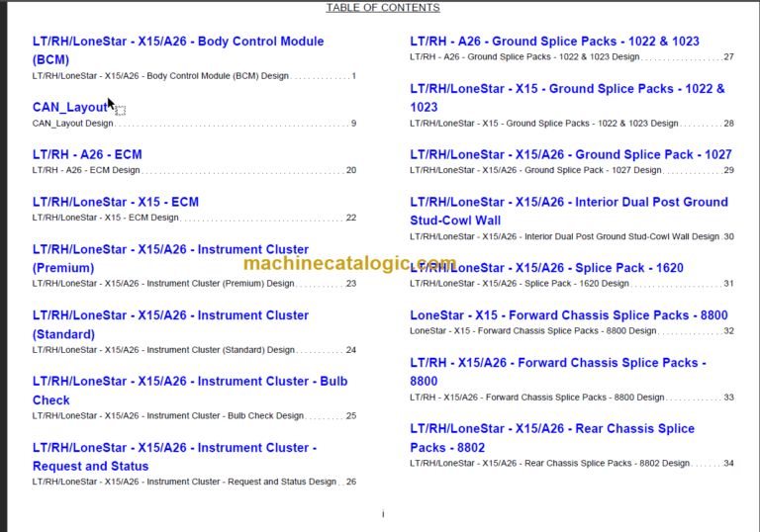760x532 pixels.
Task: Open Instrument Cluster - Request and Status heading
Action: point(174,457)
